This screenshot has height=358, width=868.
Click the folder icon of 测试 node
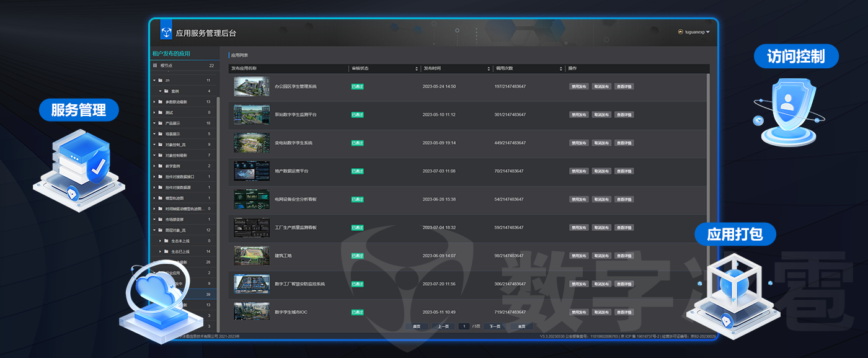tap(160, 112)
